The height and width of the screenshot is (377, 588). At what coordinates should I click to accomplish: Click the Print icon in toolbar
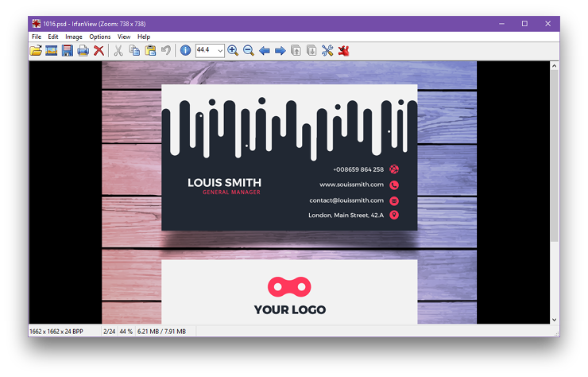click(83, 51)
